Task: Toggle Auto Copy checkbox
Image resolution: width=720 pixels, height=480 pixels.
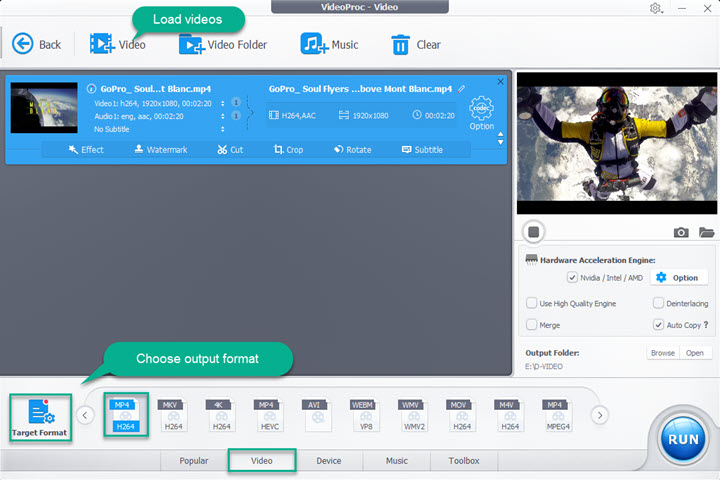Action: pyautogui.click(x=658, y=325)
